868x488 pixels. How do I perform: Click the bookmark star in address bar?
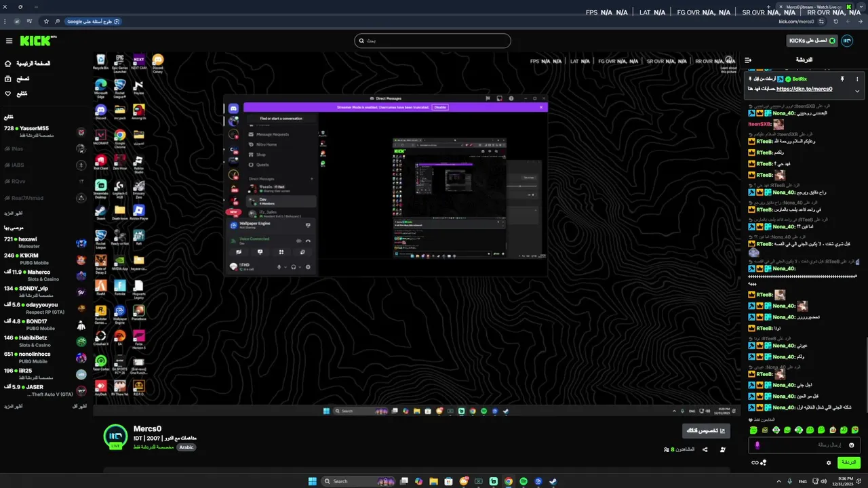click(x=47, y=22)
